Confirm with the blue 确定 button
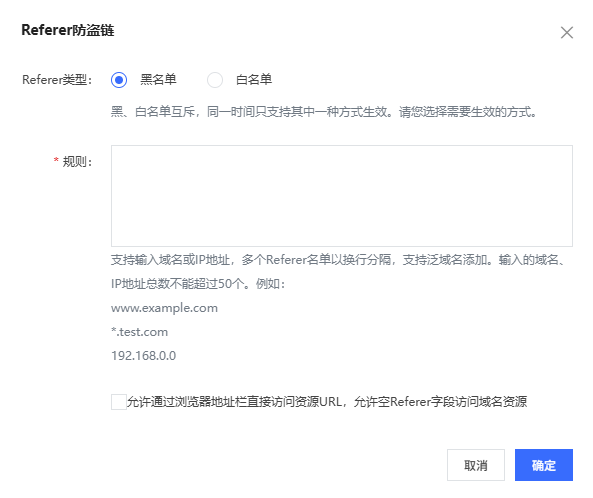593x498 pixels. tap(544, 465)
